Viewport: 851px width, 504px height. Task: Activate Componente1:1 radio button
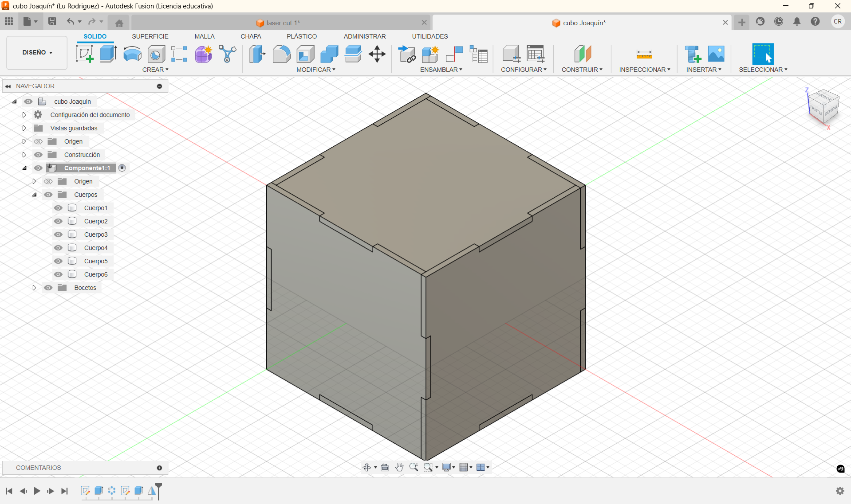(122, 168)
